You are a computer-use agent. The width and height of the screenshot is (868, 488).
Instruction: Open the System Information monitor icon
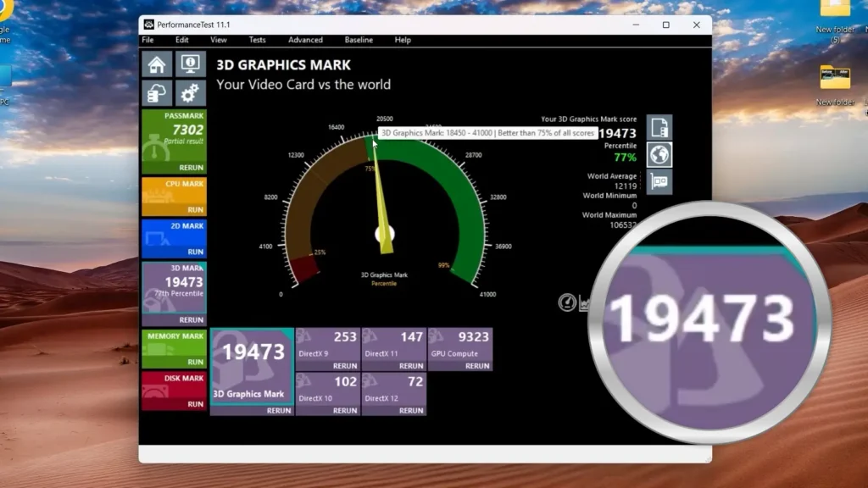point(191,64)
